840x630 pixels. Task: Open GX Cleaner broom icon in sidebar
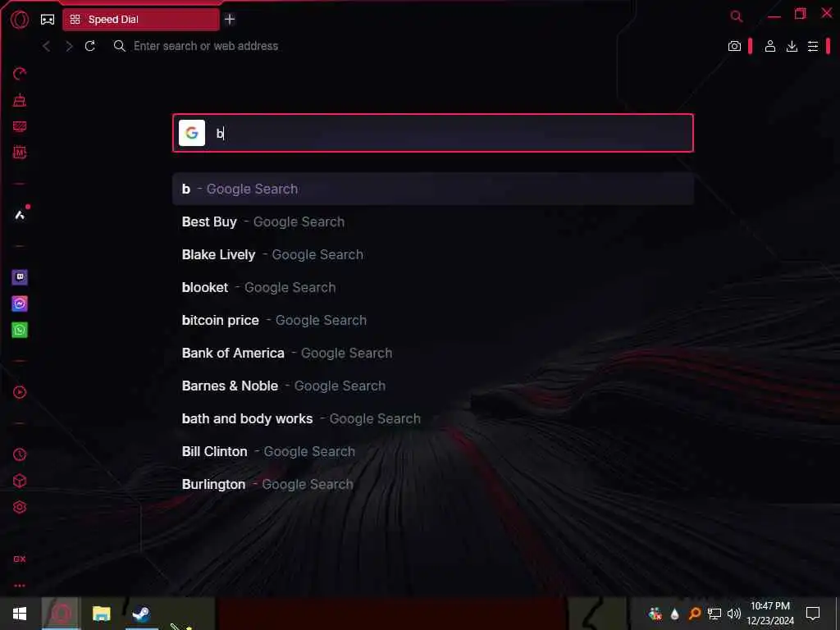20,99
